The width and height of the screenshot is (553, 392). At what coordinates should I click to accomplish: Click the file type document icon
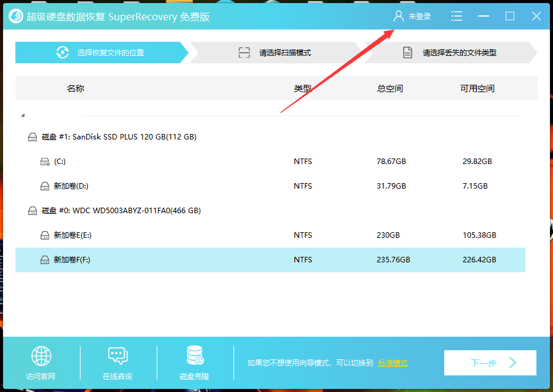click(x=407, y=52)
